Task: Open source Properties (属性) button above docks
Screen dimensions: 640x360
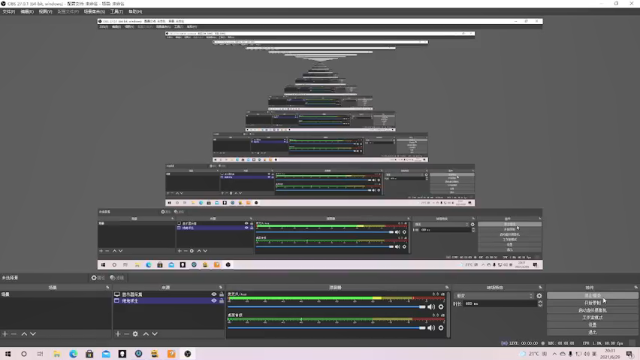Action: click(98, 278)
